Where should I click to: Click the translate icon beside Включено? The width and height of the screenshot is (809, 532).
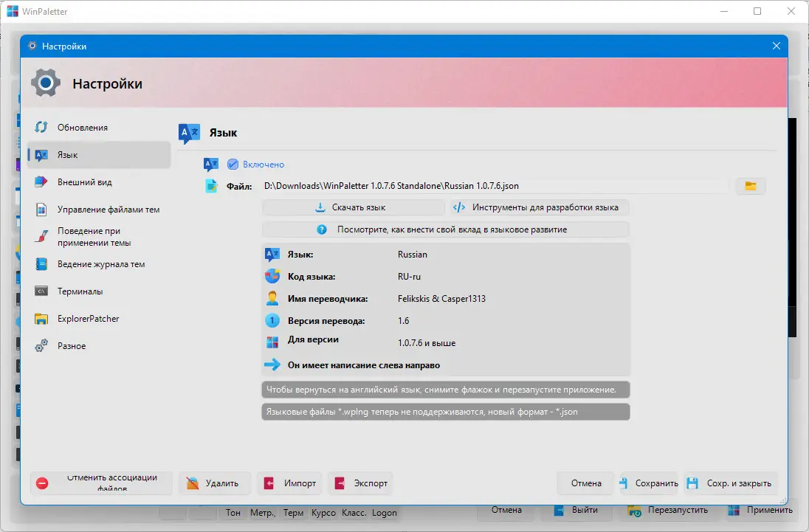pos(211,165)
